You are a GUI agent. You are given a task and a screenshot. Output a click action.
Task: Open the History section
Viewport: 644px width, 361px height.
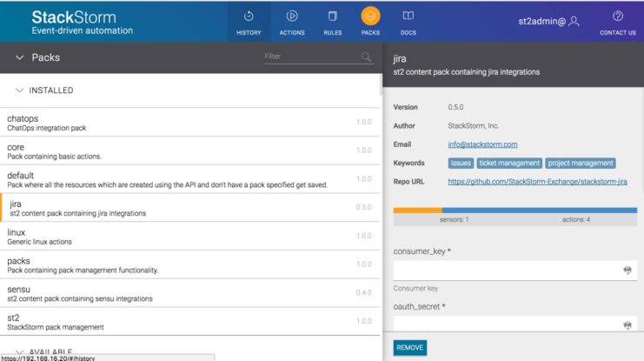pyautogui.click(x=249, y=23)
